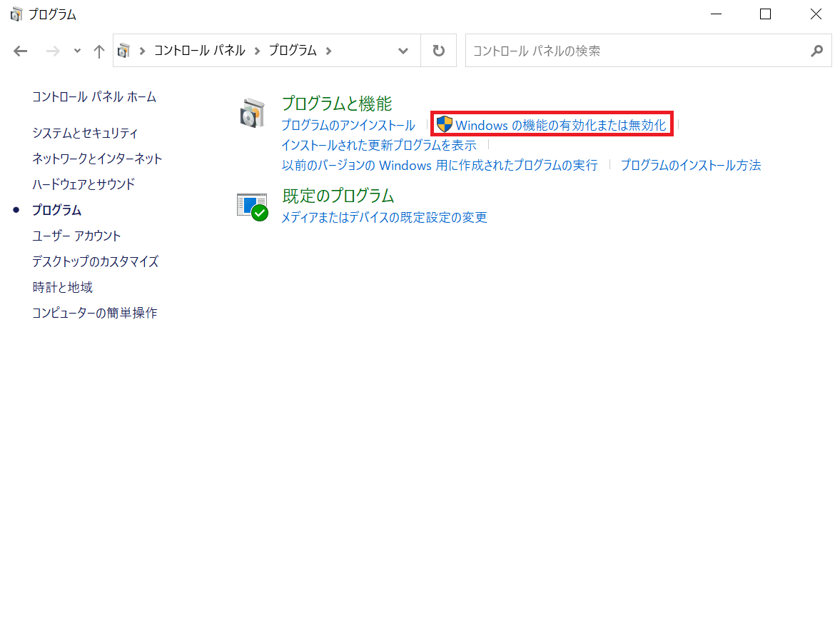Click the shield icon beside Windows の機能
Viewport: 840px width, 632px height.
445,124
